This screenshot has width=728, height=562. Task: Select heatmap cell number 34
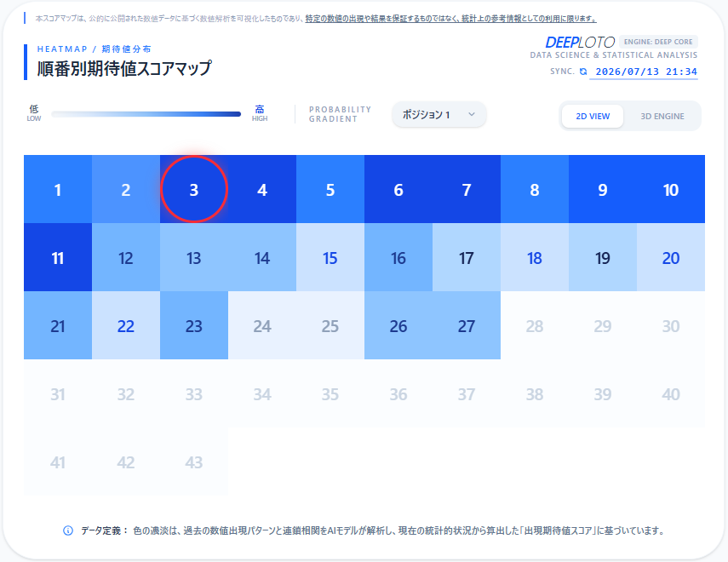262,393
